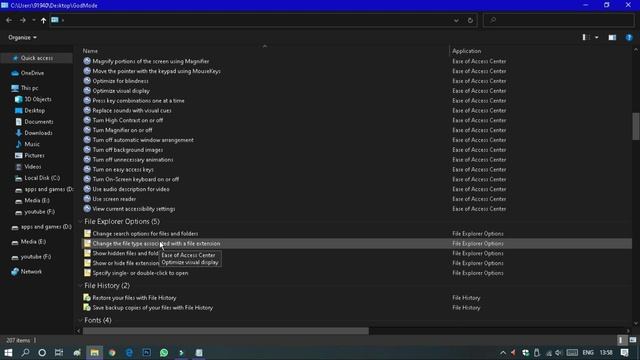
Task: Open taskbar Search icon
Action: (25, 352)
